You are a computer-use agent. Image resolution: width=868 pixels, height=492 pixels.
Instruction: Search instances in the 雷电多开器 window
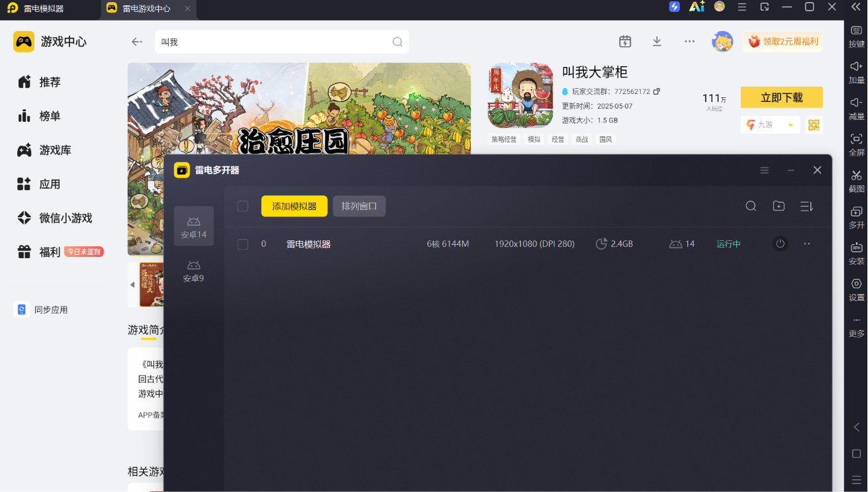click(751, 206)
